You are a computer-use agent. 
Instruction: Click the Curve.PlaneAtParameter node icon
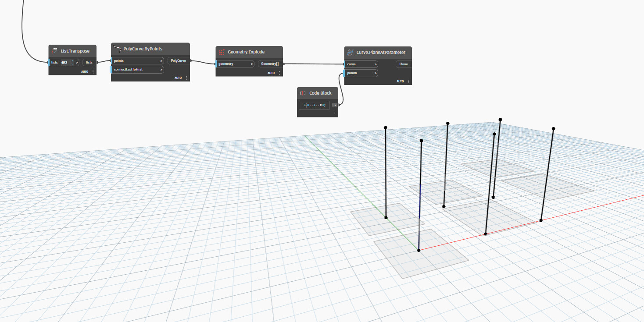click(x=350, y=52)
